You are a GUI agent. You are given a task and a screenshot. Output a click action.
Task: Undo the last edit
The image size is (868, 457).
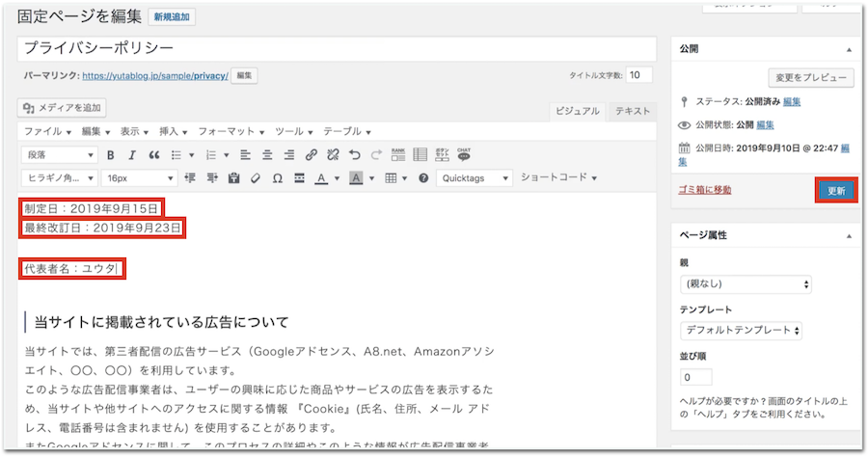pyautogui.click(x=354, y=155)
